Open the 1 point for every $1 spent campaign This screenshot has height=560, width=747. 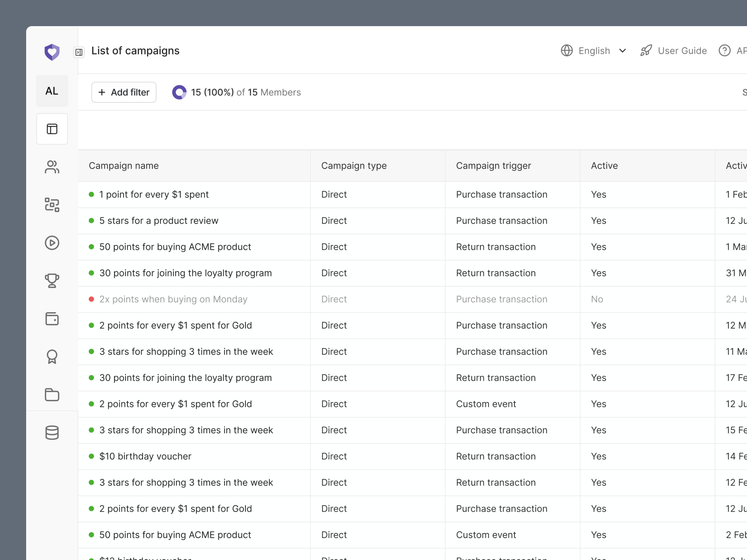154,194
